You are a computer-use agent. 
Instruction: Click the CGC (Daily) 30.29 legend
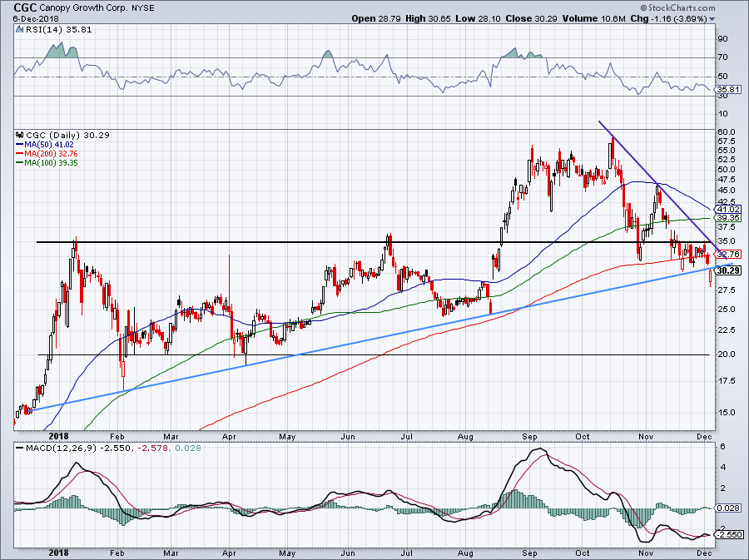click(x=67, y=135)
